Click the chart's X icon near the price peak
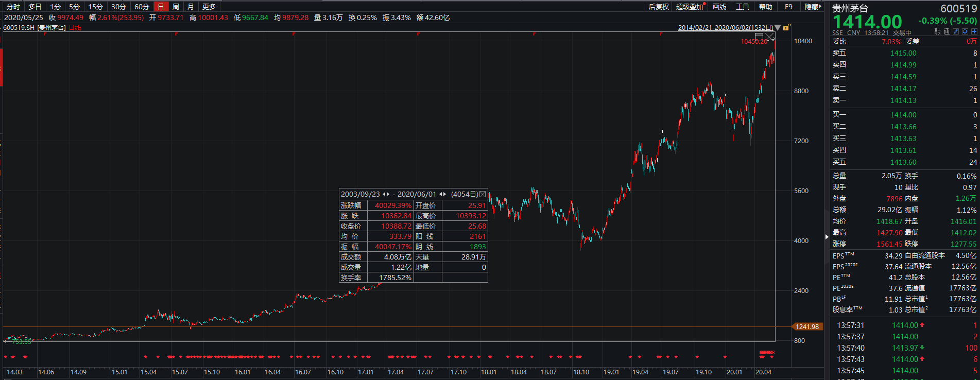 tap(770, 37)
